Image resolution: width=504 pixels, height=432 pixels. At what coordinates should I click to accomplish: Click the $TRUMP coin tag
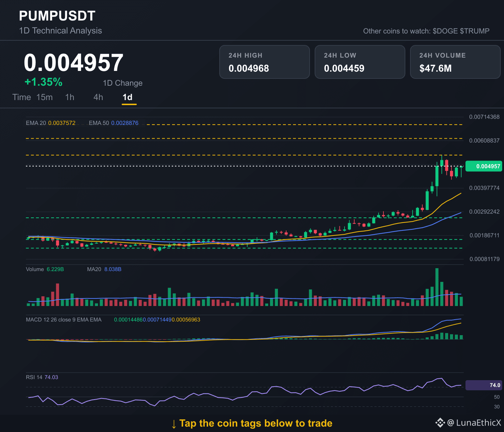[x=475, y=31]
